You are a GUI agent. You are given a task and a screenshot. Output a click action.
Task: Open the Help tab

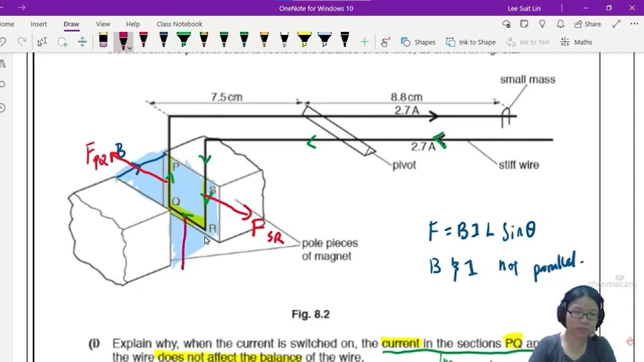click(x=133, y=24)
